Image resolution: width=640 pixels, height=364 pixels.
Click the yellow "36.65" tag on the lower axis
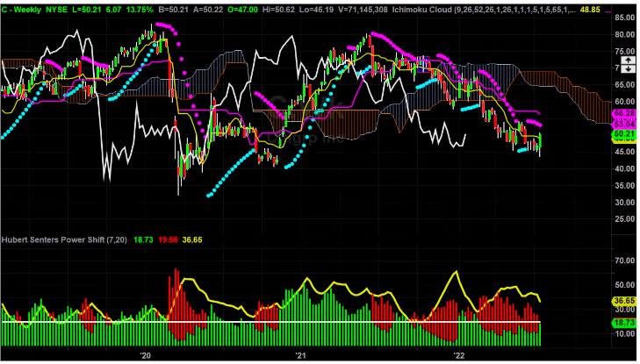pos(624,301)
